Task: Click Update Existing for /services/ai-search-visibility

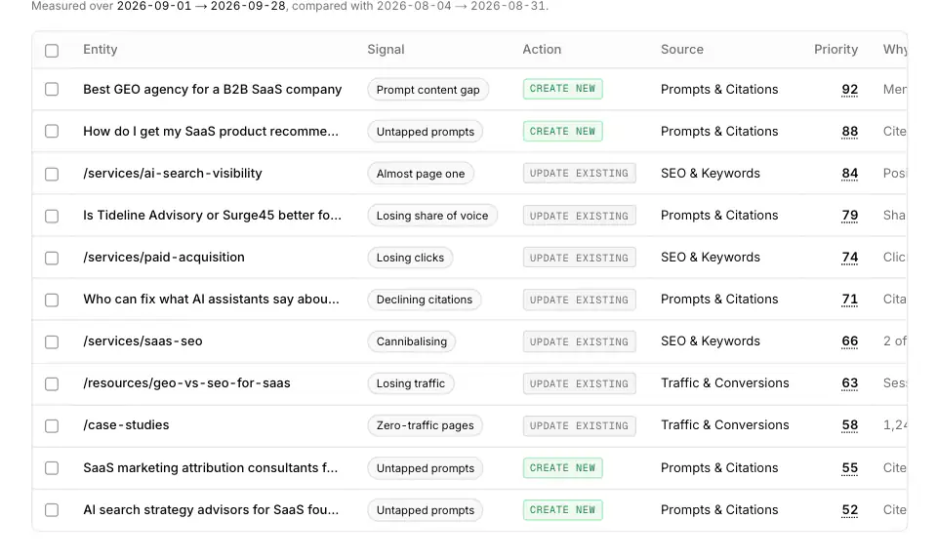Action: [x=579, y=173]
